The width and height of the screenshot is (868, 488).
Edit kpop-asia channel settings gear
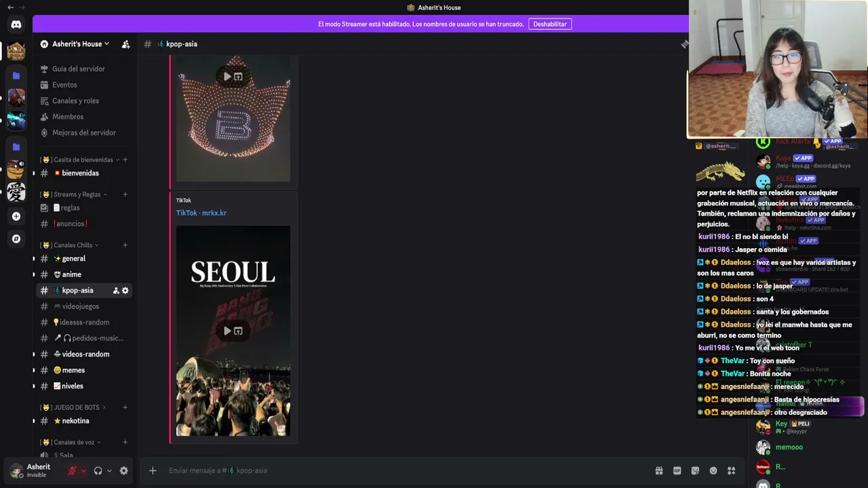tap(125, 291)
